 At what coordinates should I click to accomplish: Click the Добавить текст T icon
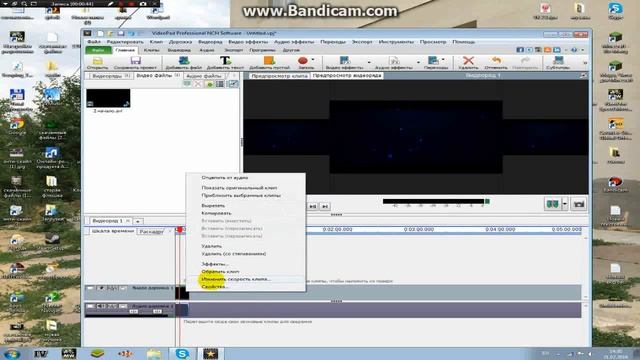[225, 61]
